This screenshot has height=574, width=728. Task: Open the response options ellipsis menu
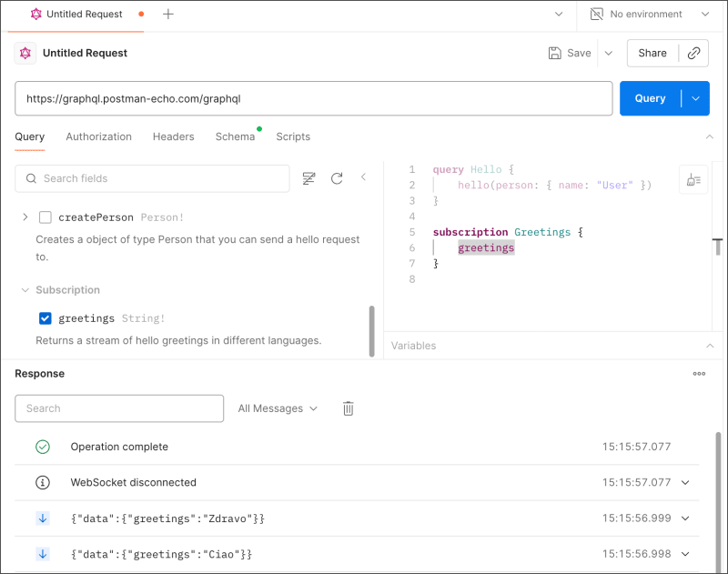699,373
